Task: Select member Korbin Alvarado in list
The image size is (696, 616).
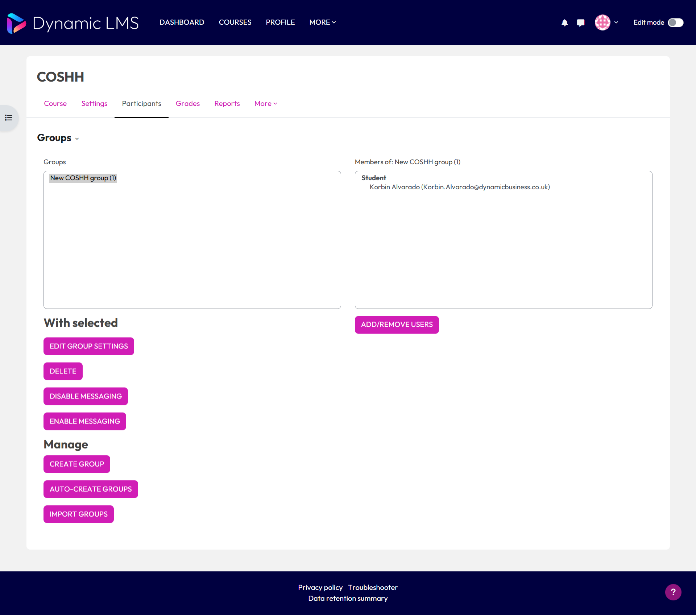Action: point(460,187)
